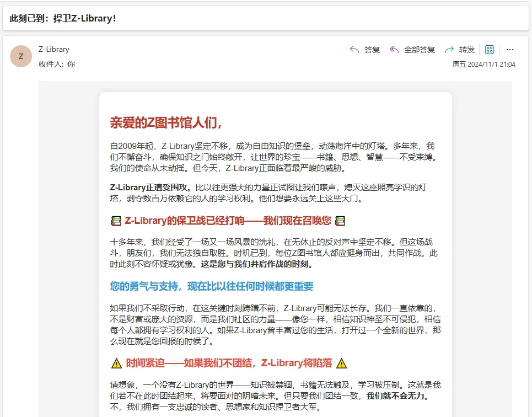Click the subject 此刻已到：捍卫Z-Library!
This screenshot has width=532, height=417.
(63, 18)
